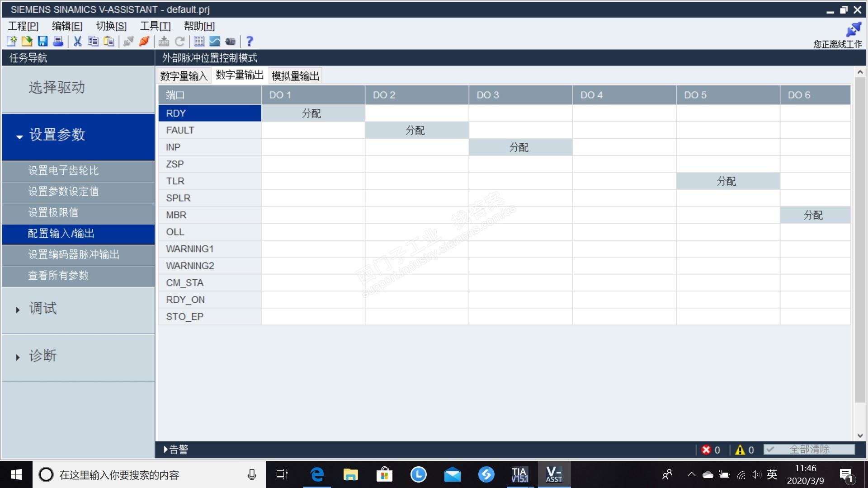This screenshot has height=488, width=868.
Task: Click the new project toolbar icon
Action: point(12,42)
